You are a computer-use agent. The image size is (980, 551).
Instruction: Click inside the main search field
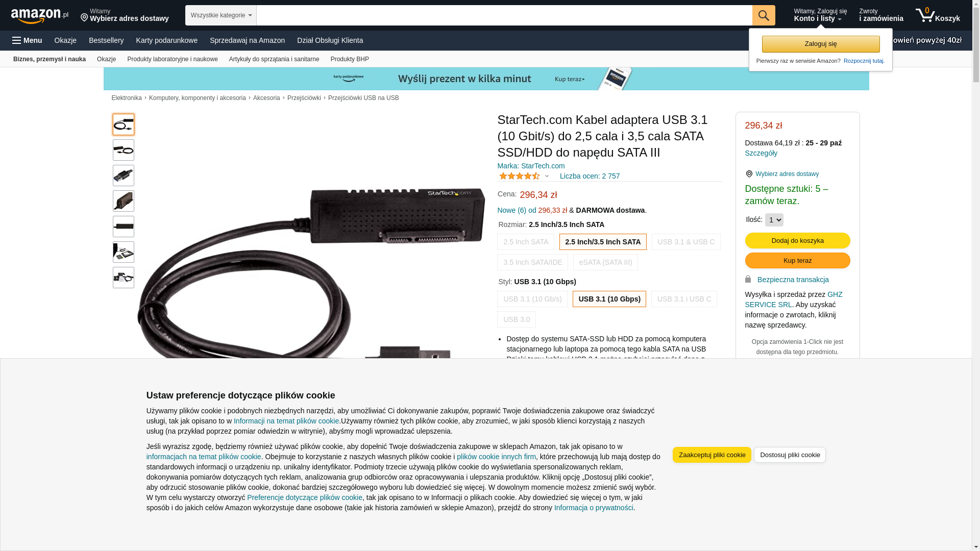504,15
